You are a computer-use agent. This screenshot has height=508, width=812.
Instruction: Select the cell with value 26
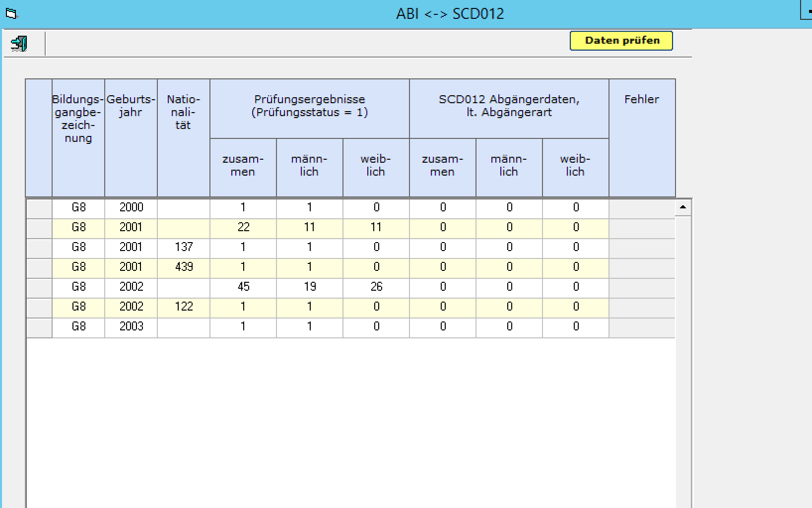(x=376, y=287)
